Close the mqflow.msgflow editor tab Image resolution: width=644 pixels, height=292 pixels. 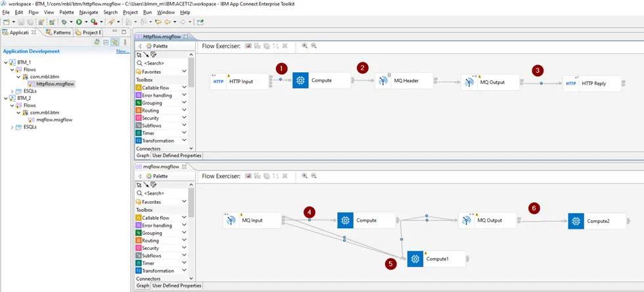click(x=184, y=166)
